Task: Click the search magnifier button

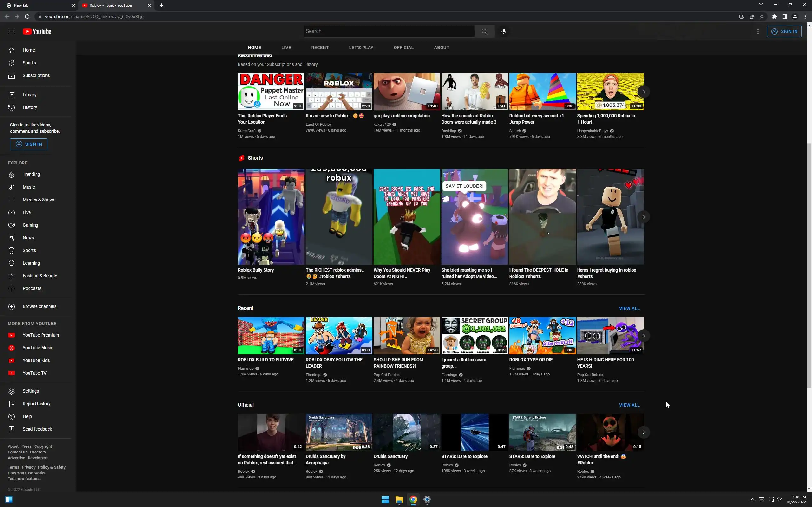Action: click(x=484, y=31)
